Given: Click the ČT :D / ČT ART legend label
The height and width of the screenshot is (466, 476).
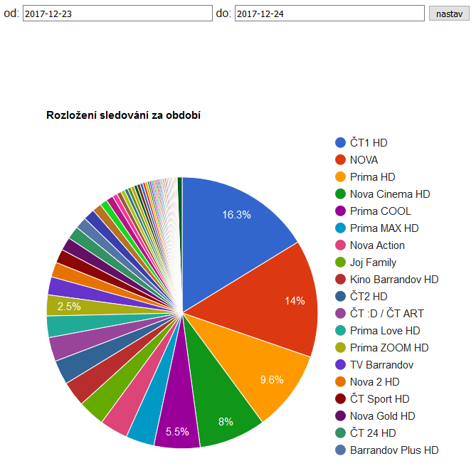Looking at the screenshot, I should point(387,313).
